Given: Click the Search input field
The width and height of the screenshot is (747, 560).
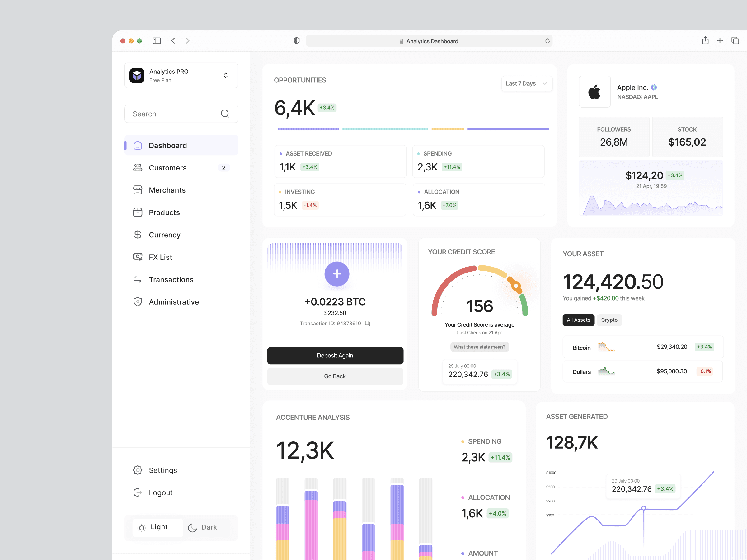Looking at the screenshot, I should (172, 114).
